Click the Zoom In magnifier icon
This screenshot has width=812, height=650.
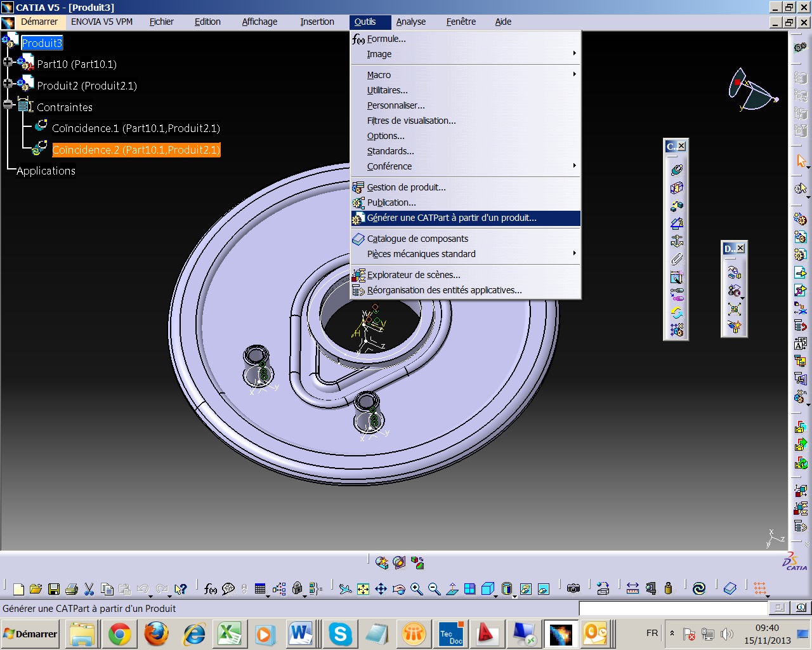(x=416, y=589)
